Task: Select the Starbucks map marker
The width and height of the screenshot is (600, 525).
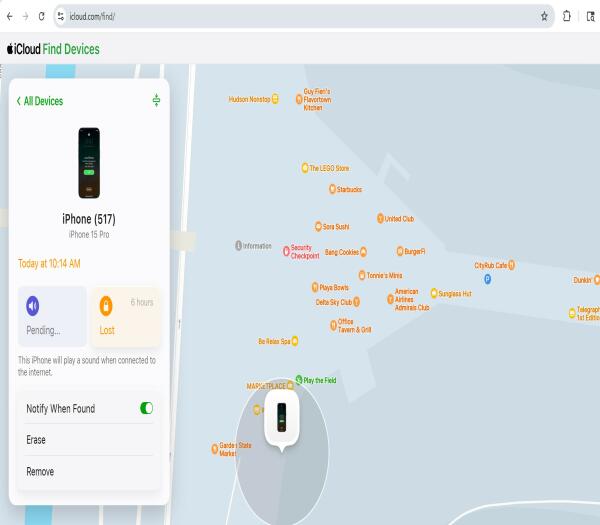Action: [x=332, y=189]
